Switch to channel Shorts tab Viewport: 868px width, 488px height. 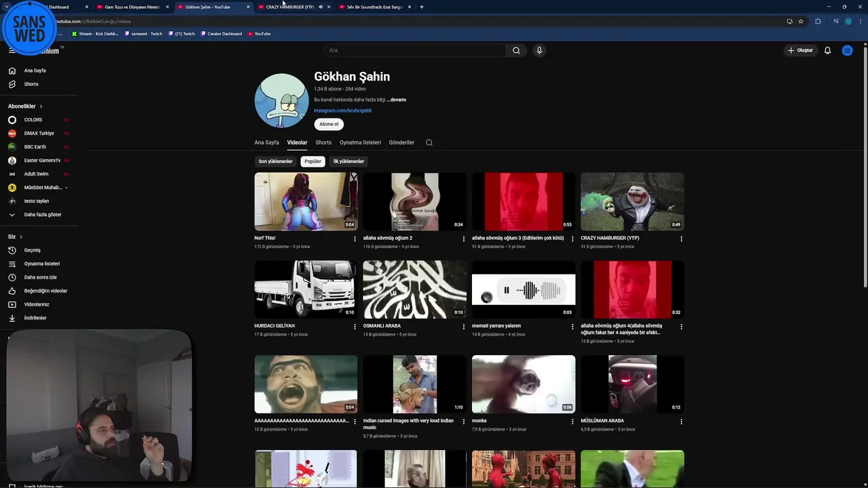[x=323, y=142]
